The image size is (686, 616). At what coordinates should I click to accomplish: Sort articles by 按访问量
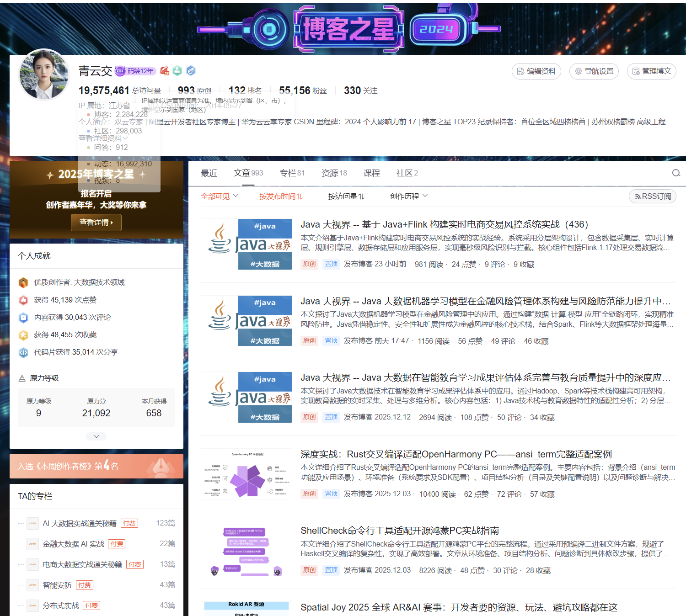pos(346,196)
